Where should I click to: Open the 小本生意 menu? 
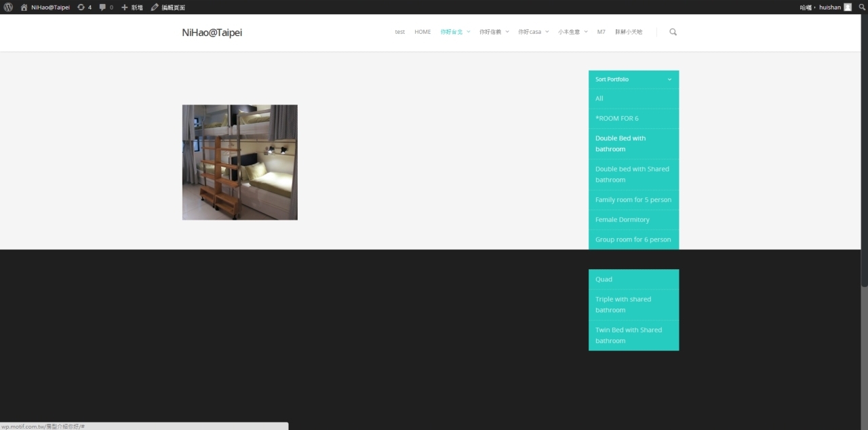click(569, 32)
